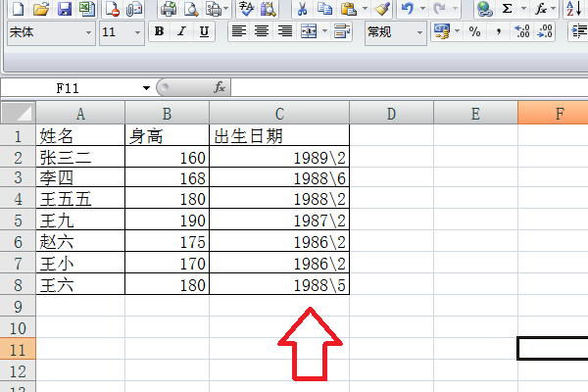Select cell containing 出生日期
This screenshot has width=588, height=392.
coord(279,135)
